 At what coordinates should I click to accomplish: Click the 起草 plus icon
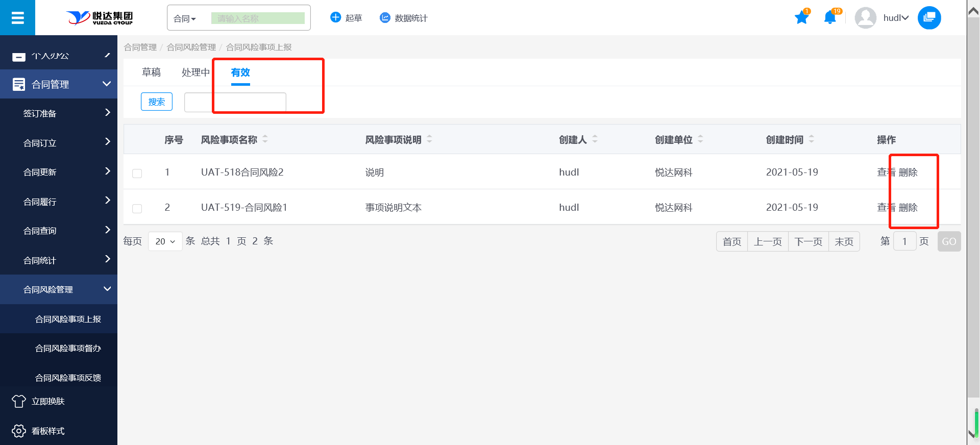(335, 18)
